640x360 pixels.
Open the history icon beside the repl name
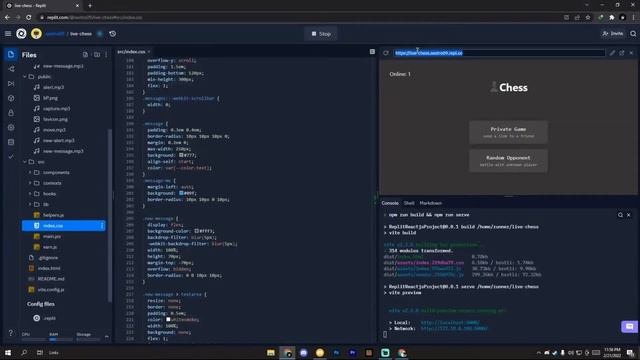(x=113, y=33)
